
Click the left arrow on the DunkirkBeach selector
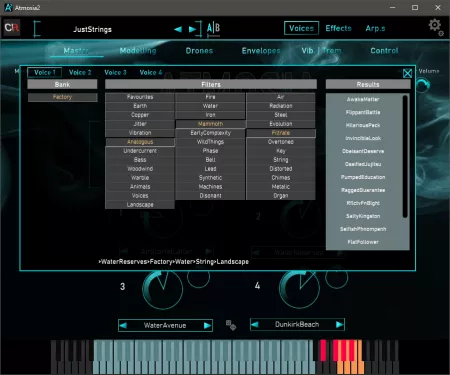click(x=255, y=324)
